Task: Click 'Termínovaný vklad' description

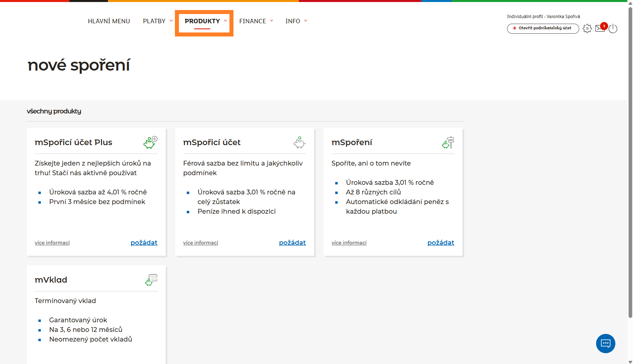Action: pos(65,301)
